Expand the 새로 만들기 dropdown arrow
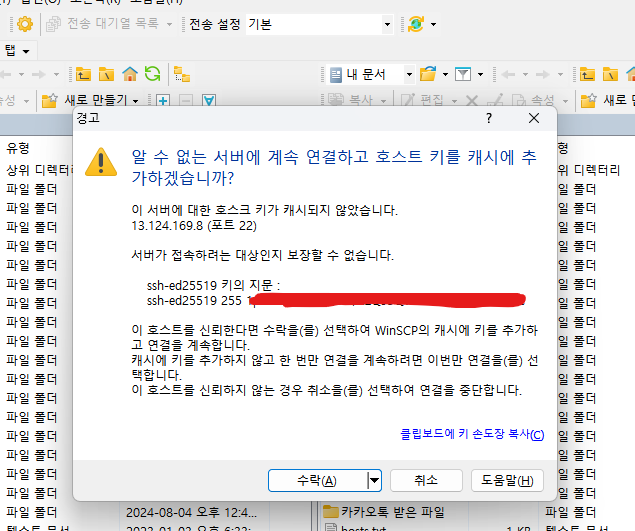 tap(135, 100)
